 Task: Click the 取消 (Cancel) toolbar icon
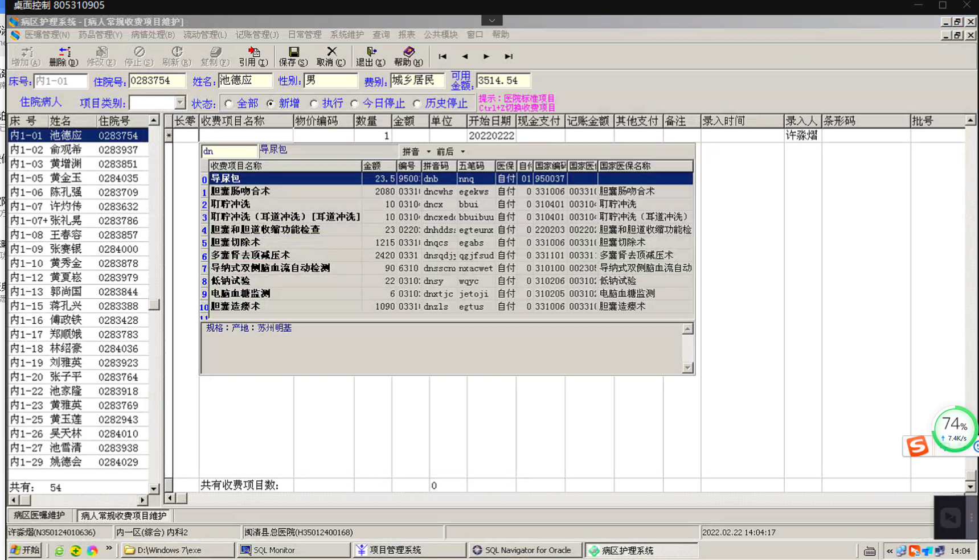331,56
